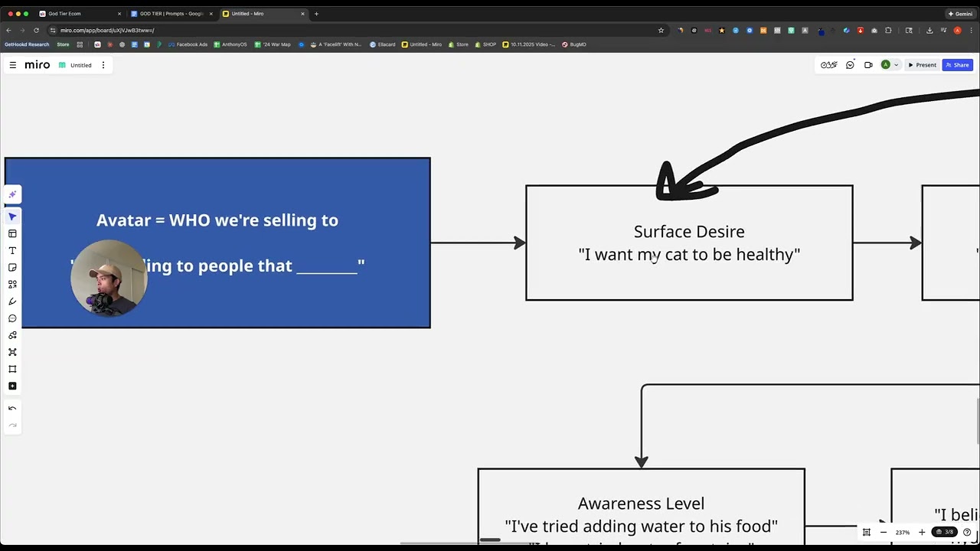980x551 pixels.
Task: Open the Miro AI sparkle tool
Action: click(12, 194)
